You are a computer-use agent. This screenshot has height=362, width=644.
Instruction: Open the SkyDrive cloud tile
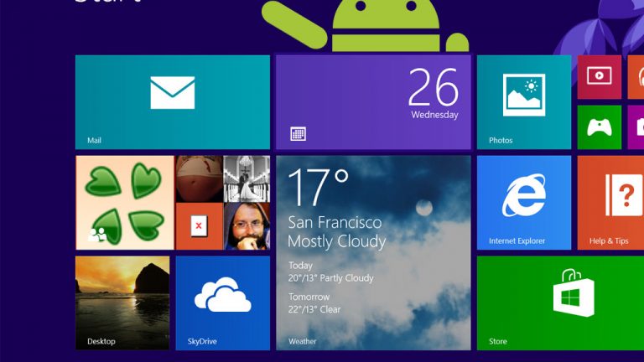[222, 303]
